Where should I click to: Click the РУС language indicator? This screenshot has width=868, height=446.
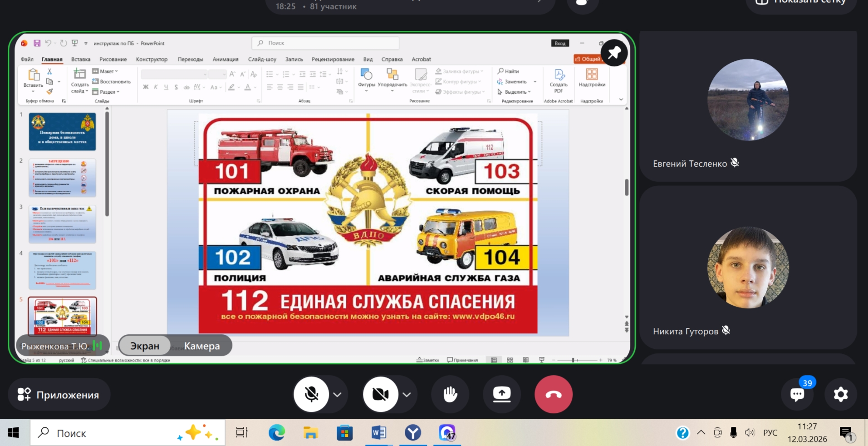point(770,432)
